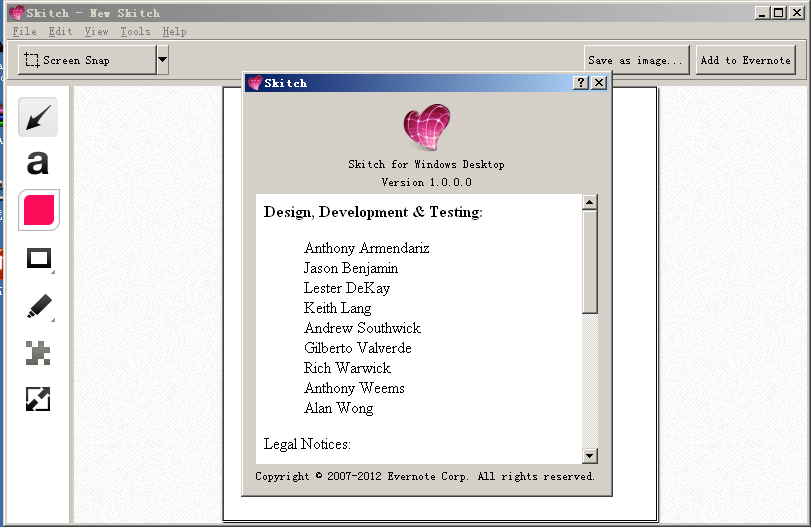Open the Help menu
Viewport: 811px width, 527px height.
coord(174,32)
